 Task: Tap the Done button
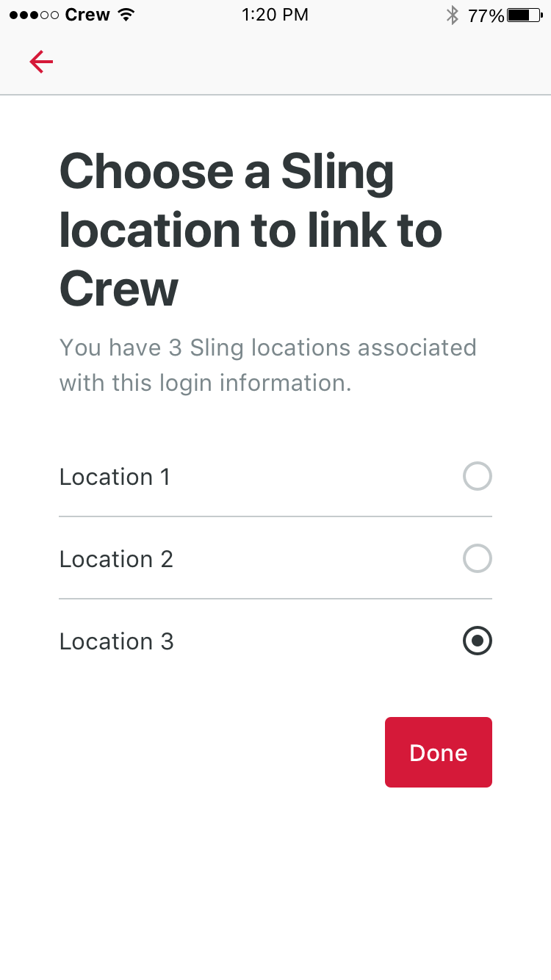(439, 752)
